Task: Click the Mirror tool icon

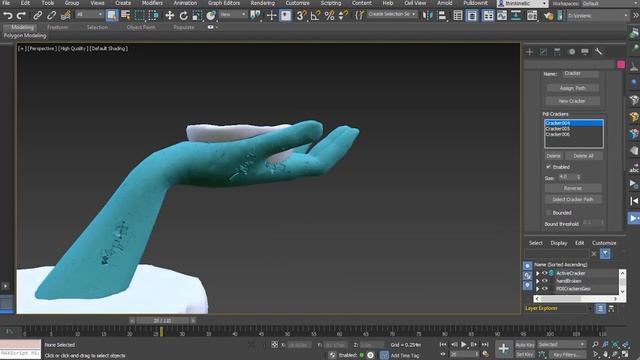Action: (x=428, y=16)
